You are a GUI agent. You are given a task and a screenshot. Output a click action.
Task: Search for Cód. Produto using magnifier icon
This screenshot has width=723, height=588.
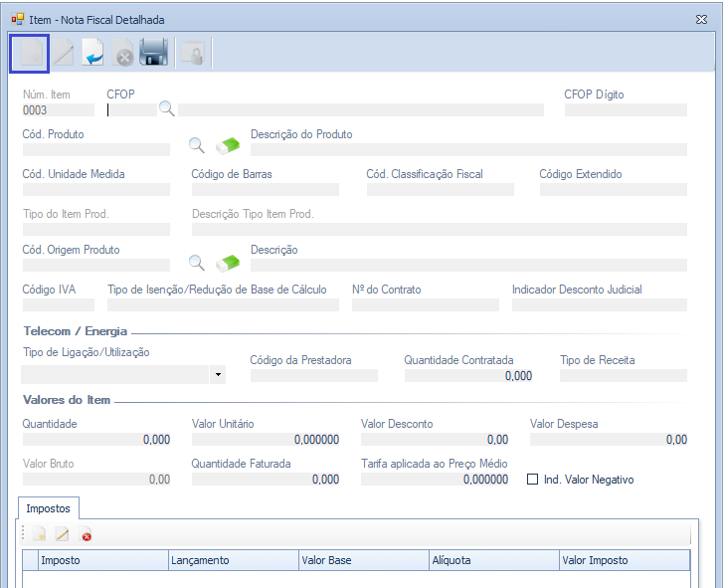[x=197, y=146]
